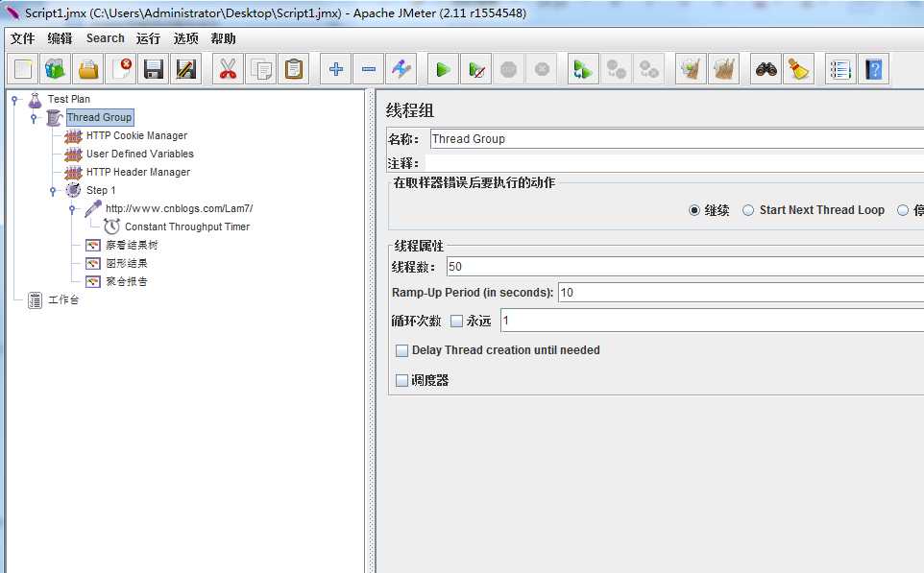The image size is (924, 573).
Task: Save the test plan with floppy icon
Action: [154, 69]
